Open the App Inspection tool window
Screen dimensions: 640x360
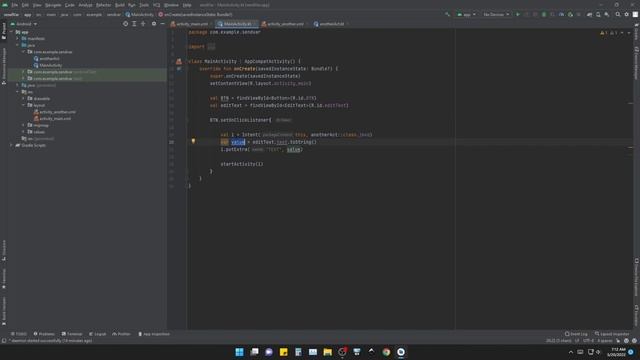tap(153, 334)
